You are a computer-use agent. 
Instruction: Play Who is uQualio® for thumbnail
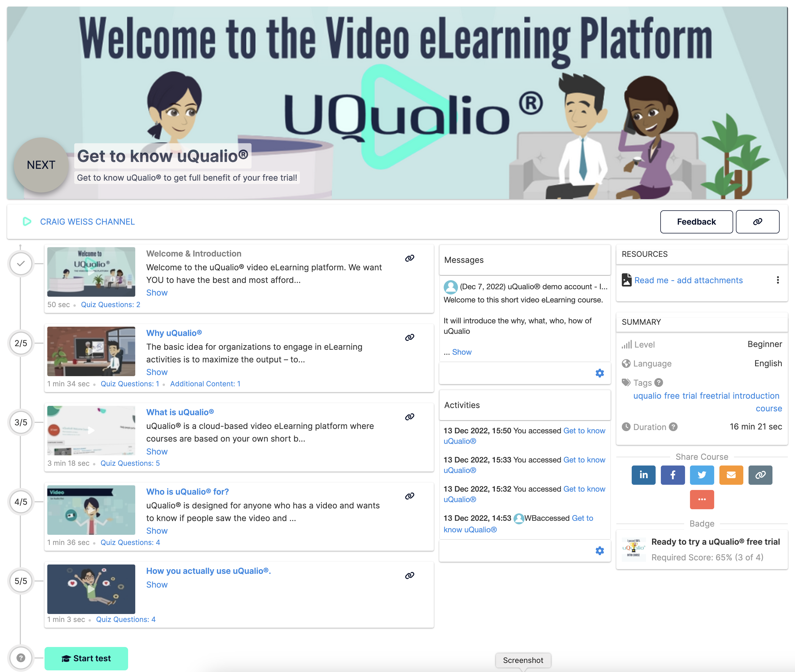91,510
